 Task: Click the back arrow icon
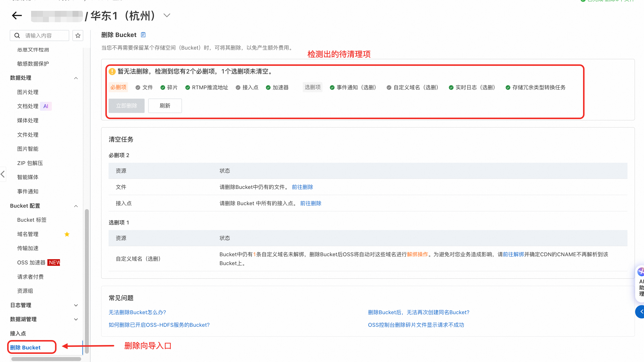pyautogui.click(x=17, y=16)
